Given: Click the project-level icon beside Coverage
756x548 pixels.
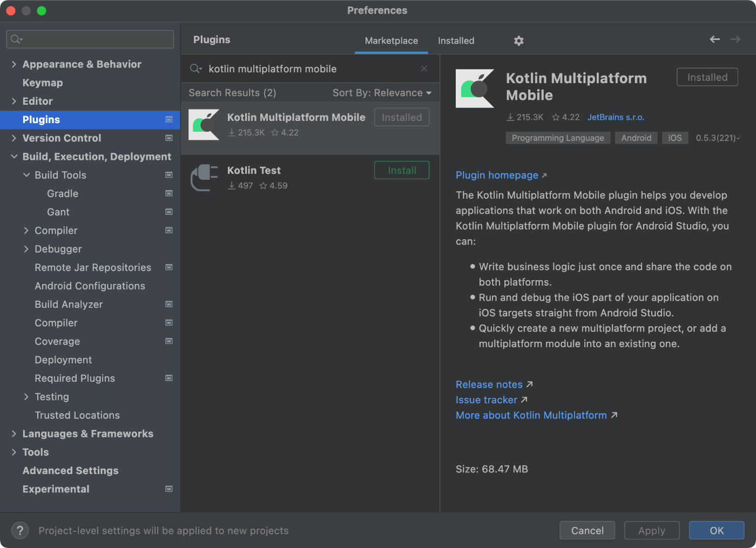Looking at the screenshot, I should 169,341.
